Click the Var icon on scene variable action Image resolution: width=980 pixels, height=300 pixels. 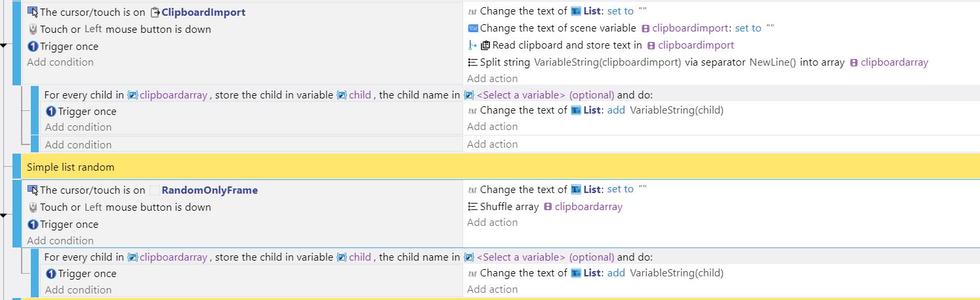click(x=472, y=28)
